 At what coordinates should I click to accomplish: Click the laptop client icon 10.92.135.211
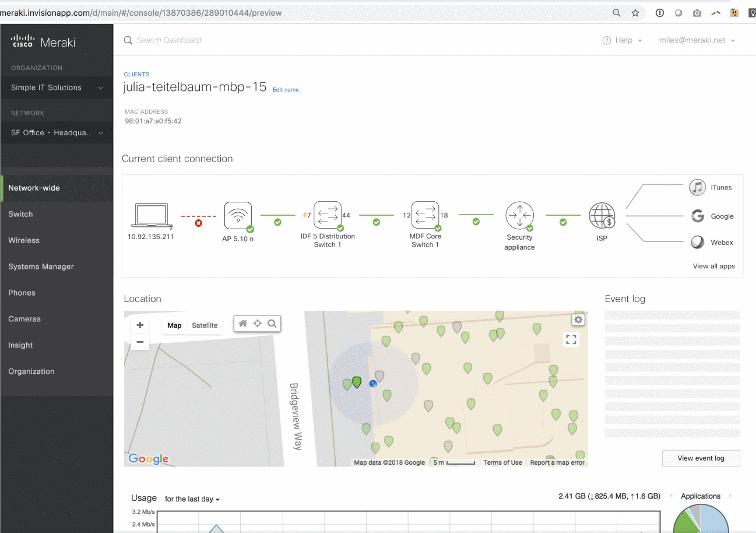(152, 216)
